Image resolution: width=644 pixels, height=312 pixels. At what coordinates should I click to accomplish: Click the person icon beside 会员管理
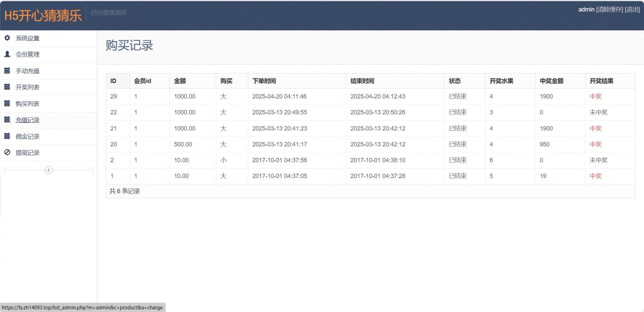click(x=7, y=54)
